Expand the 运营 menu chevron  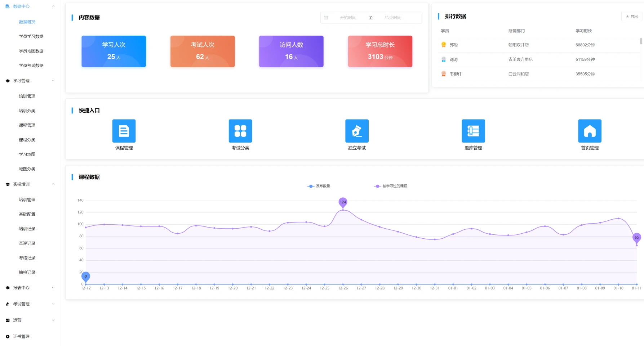pyautogui.click(x=53, y=320)
